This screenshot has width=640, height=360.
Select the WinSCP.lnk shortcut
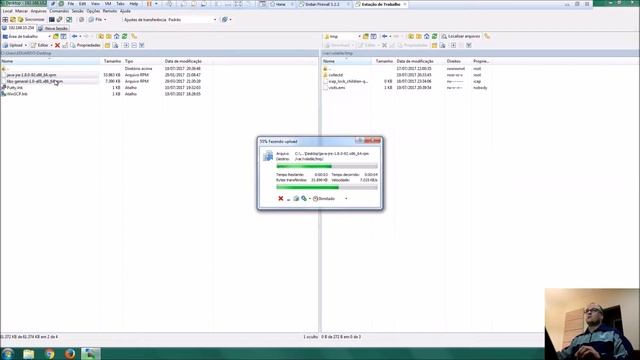(x=17, y=94)
